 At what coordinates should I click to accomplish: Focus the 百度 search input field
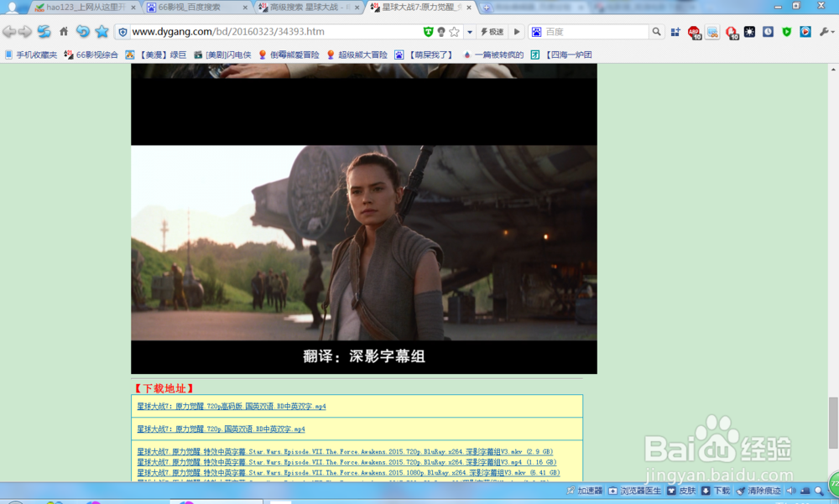(x=595, y=32)
